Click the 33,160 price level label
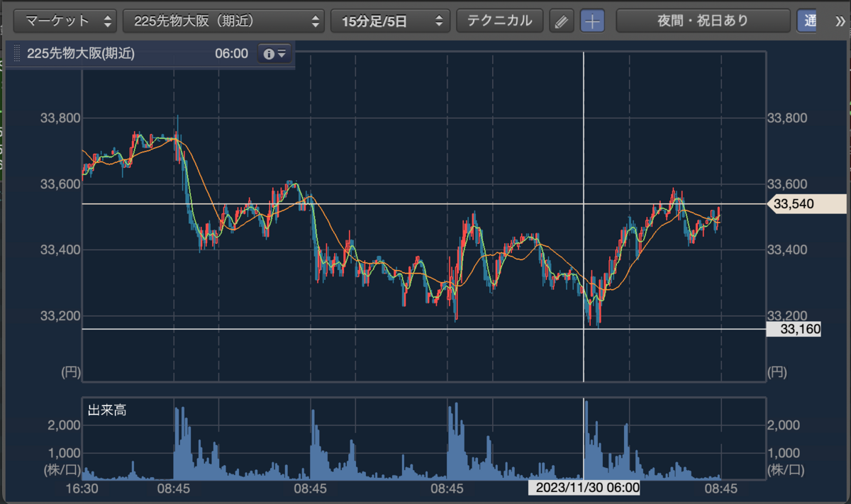Viewport: 851px width, 504px height. [x=794, y=330]
